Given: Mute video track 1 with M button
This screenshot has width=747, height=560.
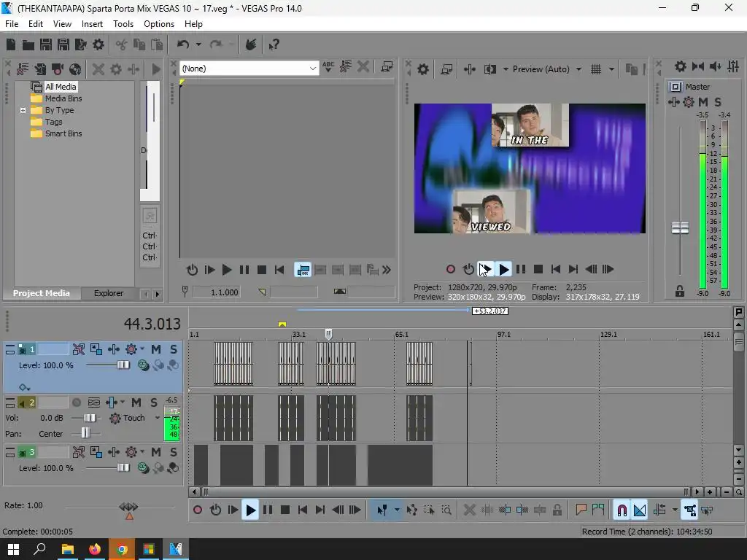Looking at the screenshot, I should (x=156, y=349).
